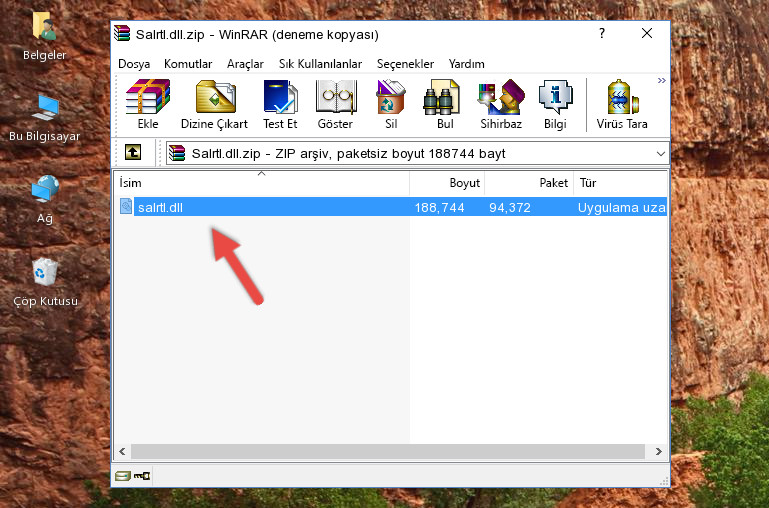
Task: Open the Göster (View) tool
Action: [335, 104]
